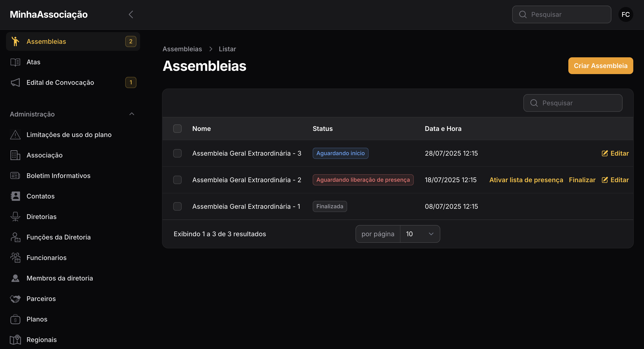Viewport: 644px width, 349px height.
Task: Open Boletim Informativos from the sidebar
Action: 58,176
